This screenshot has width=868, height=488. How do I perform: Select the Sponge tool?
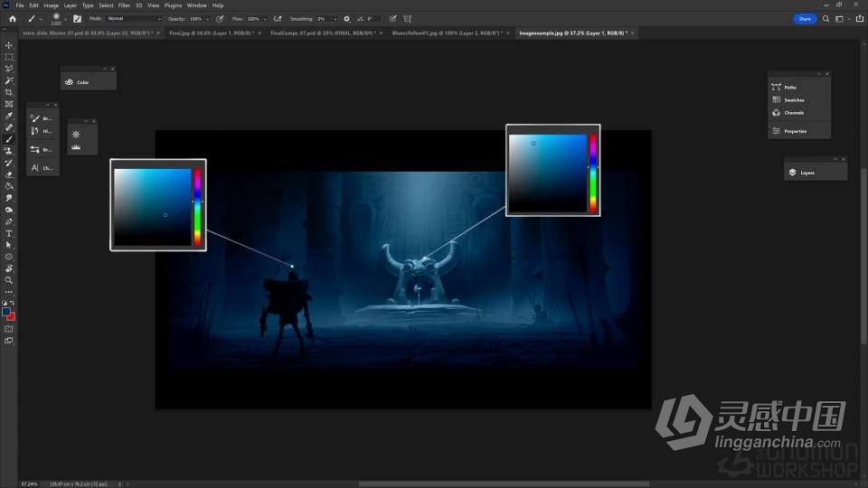coord(9,210)
